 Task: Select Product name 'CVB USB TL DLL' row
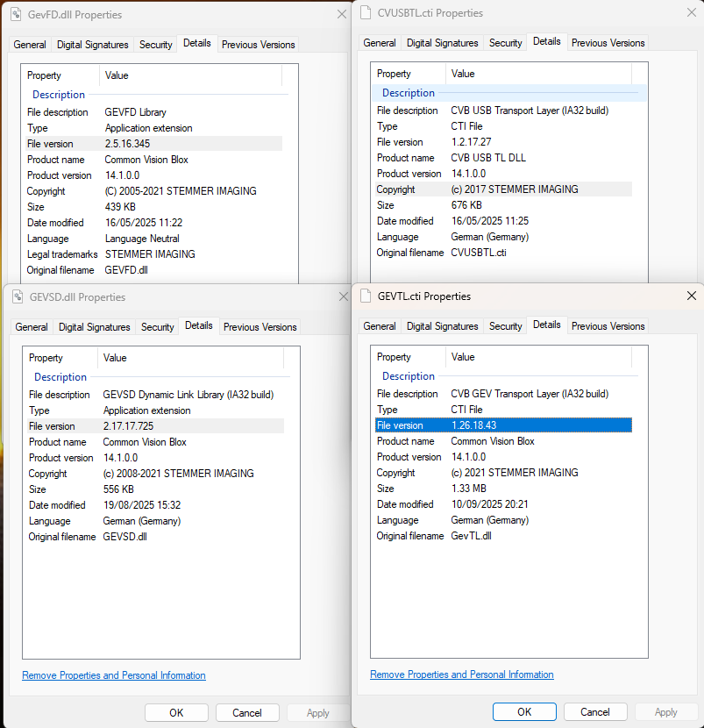coord(503,157)
